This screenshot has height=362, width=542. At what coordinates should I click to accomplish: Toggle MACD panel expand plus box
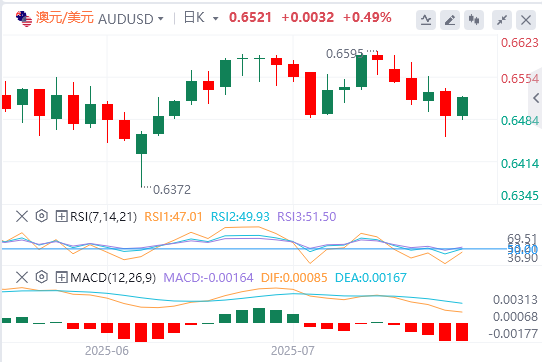pyautogui.click(x=62, y=277)
